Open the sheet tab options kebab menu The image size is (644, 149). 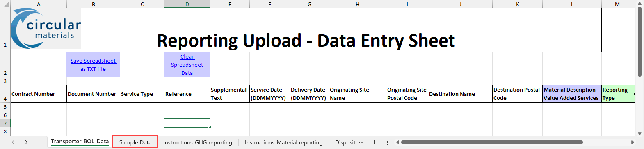click(x=388, y=142)
